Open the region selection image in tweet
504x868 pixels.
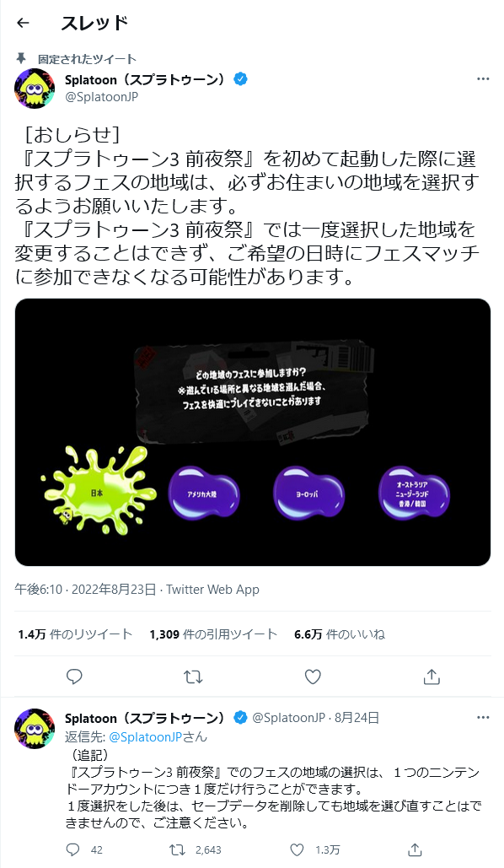tap(253, 433)
